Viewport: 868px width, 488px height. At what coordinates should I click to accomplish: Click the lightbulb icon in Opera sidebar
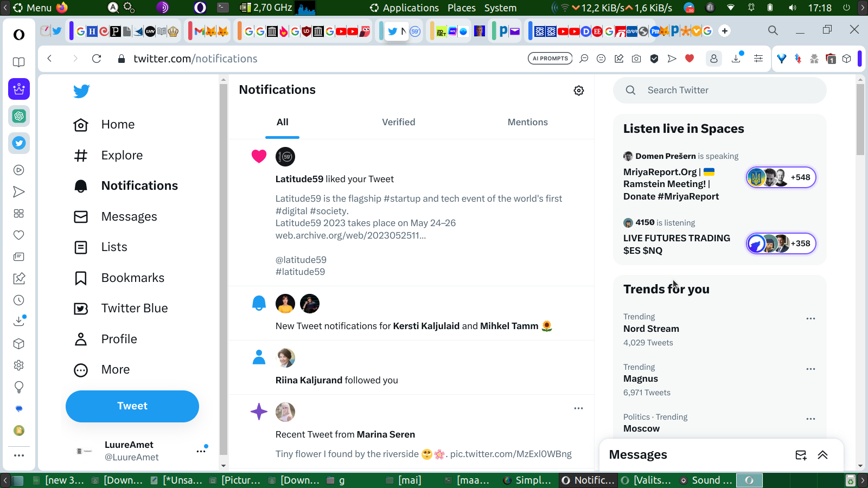19,387
